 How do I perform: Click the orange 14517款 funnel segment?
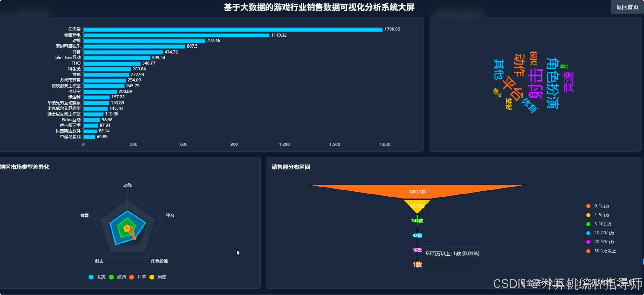pyautogui.click(x=417, y=191)
